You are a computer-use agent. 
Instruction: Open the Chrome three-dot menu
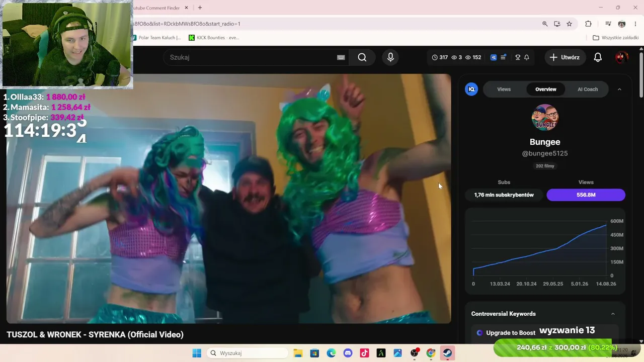point(636,24)
